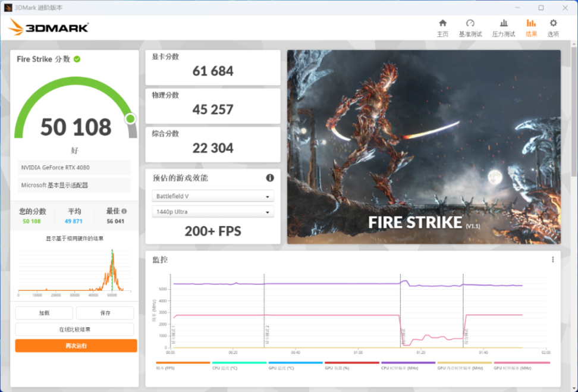The width and height of the screenshot is (578, 392).
Task: Click the stress test bar chart icon
Action: 504,23
